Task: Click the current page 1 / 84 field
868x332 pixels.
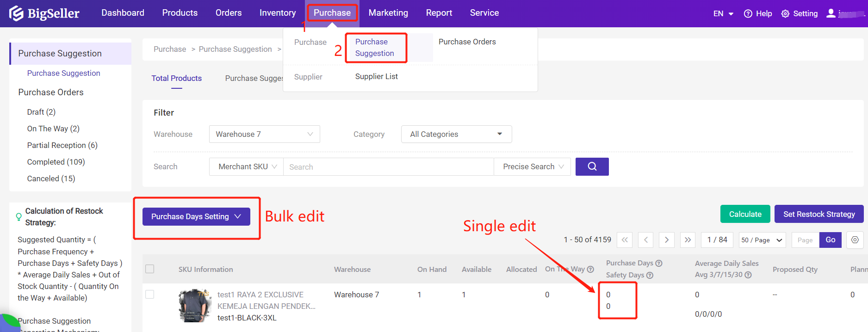Action: tap(717, 240)
